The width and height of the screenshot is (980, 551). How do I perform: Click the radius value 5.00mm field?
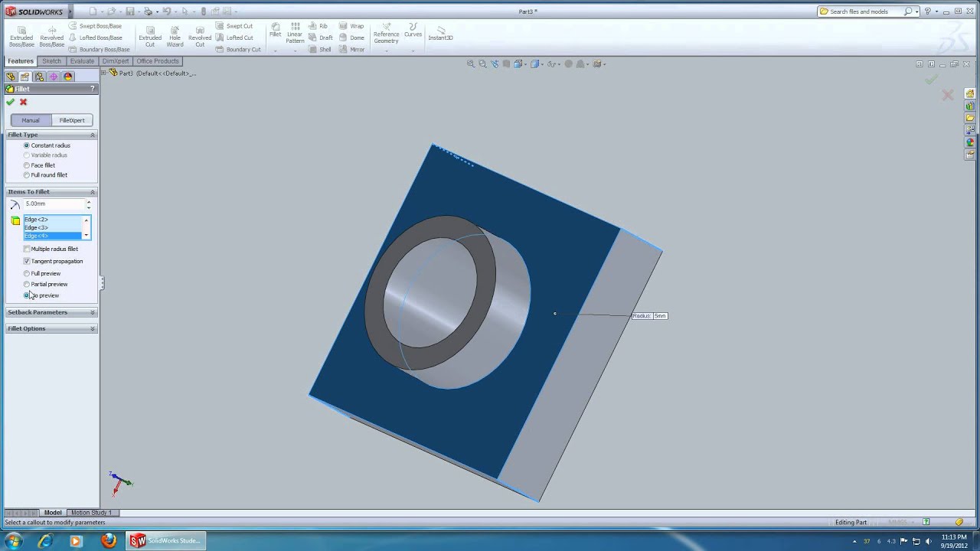[54, 204]
